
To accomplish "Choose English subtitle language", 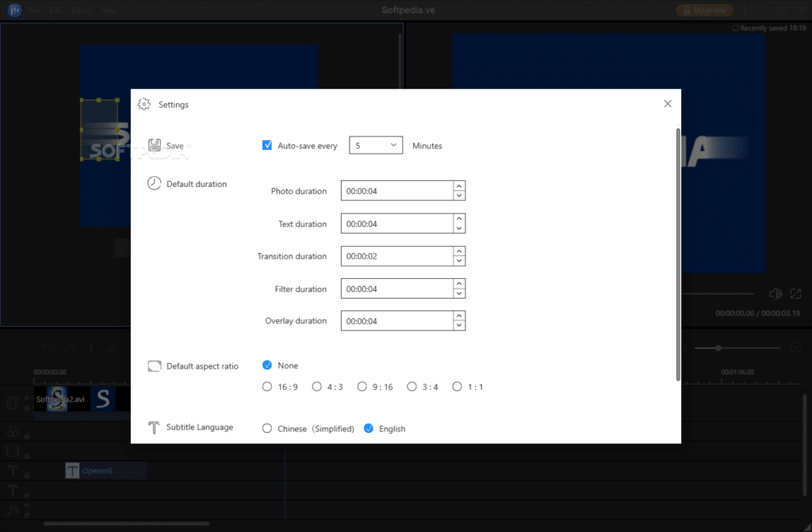I will pos(368,428).
